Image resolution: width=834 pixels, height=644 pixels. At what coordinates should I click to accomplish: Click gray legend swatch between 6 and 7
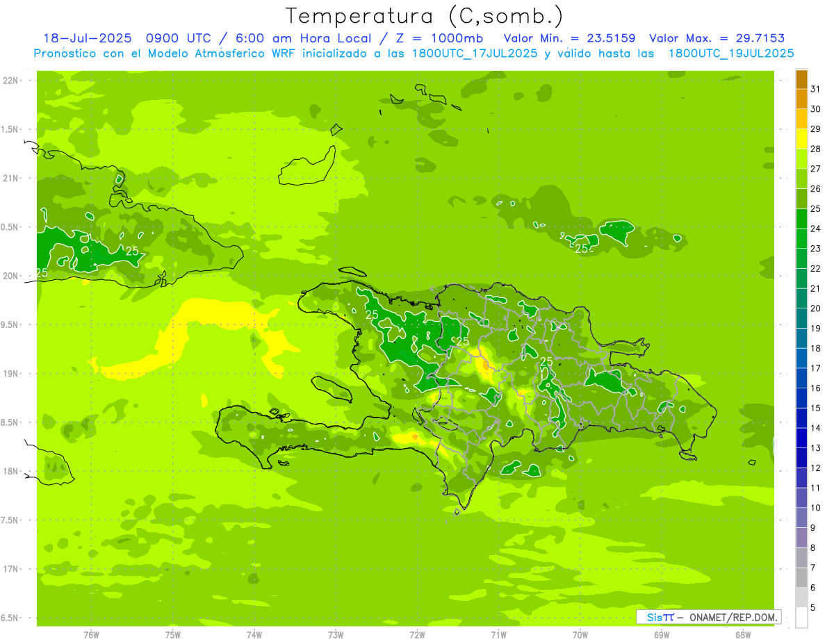point(801,577)
